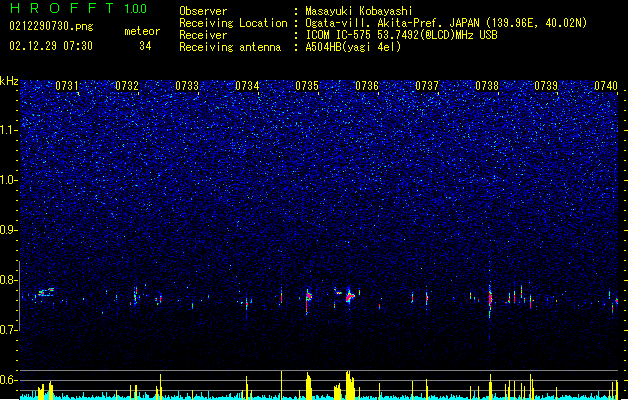Click the 0.8 kHz axis label
The image size is (629, 400).
9,280
